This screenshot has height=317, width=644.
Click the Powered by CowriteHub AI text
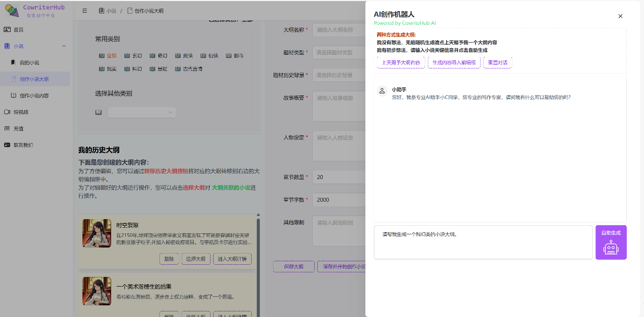pos(405,23)
